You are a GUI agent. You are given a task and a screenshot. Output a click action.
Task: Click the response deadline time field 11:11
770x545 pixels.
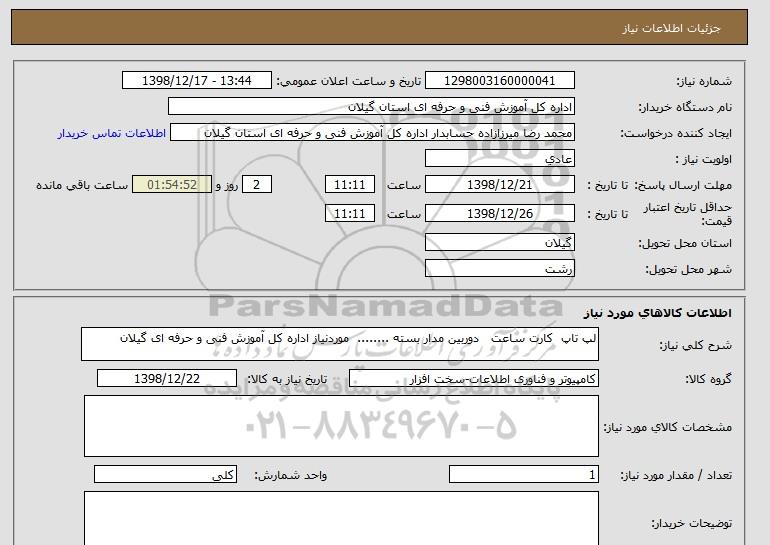click(x=350, y=185)
